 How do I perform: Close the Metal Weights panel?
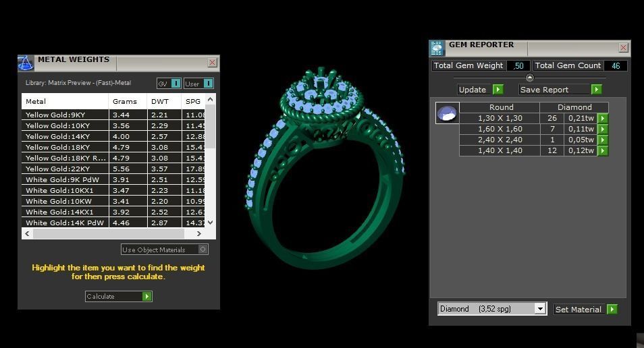(213, 62)
